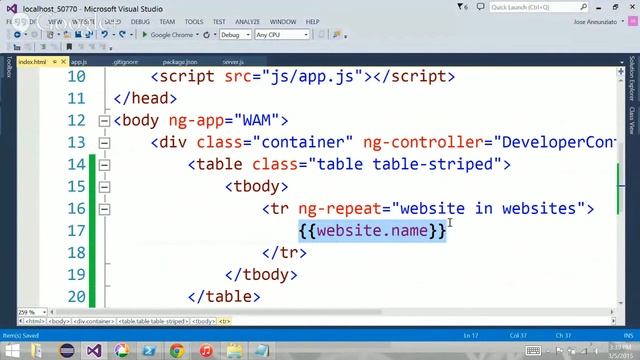
Task: Open the user account dropdown arrow
Action: coord(623,21)
